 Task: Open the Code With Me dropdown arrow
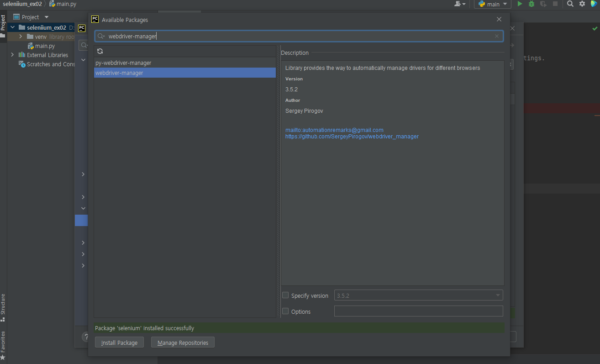(x=464, y=4)
